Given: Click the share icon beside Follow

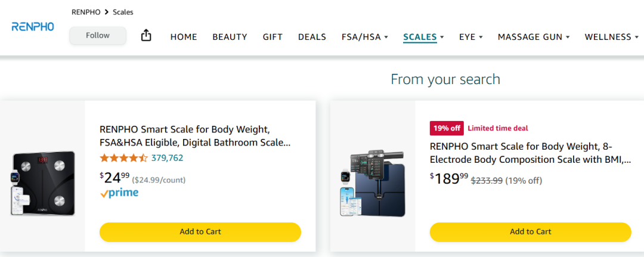Looking at the screenshot, I should pyautogui.click(x=146, y=36).
